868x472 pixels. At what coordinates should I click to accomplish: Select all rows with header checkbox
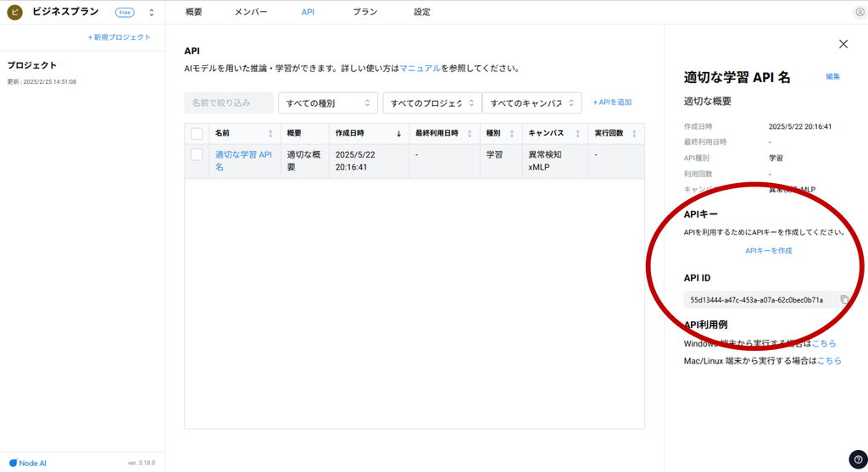(x=197, y=134)
